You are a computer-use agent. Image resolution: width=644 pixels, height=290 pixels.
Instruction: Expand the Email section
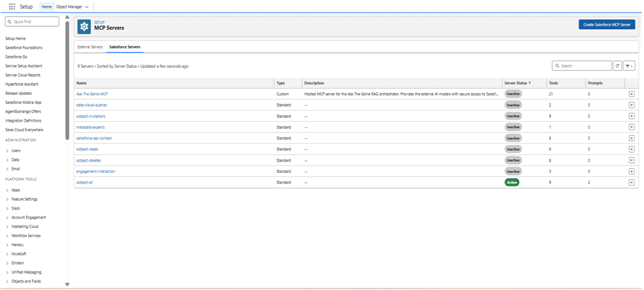tap(7, 169)
